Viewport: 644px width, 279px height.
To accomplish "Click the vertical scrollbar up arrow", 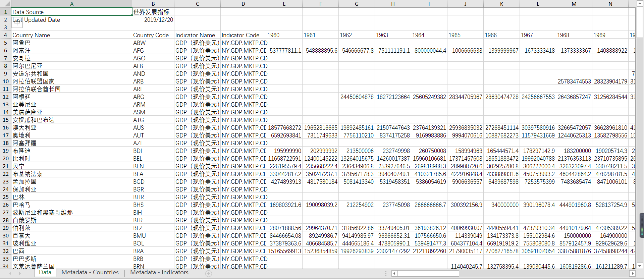I will point(640,4).
